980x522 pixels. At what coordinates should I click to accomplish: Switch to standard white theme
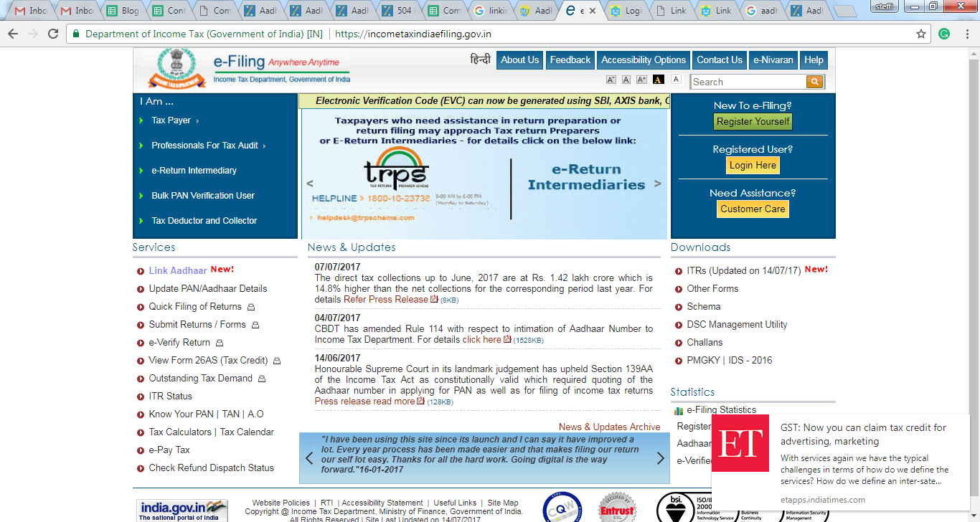point(676,80)
